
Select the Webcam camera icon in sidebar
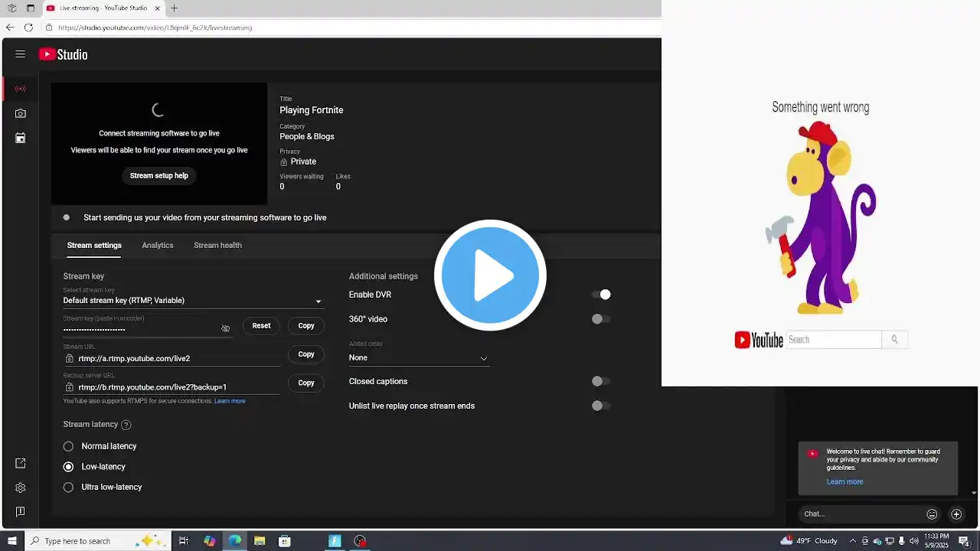[21, 113]
